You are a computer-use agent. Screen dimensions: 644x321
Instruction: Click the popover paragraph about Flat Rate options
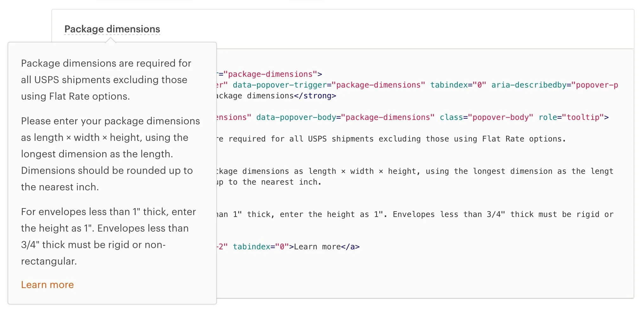tap(106, 80)
